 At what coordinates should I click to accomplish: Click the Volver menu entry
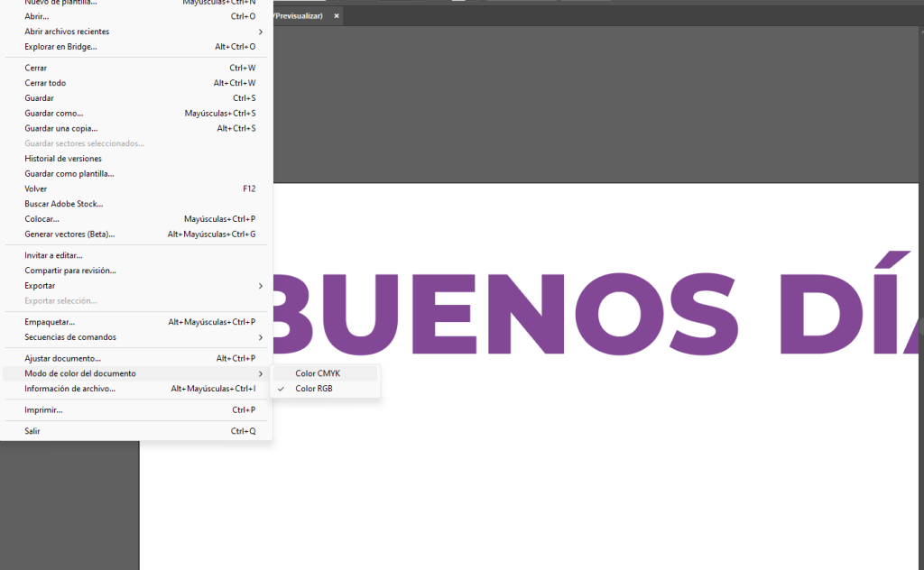point(136,189)
